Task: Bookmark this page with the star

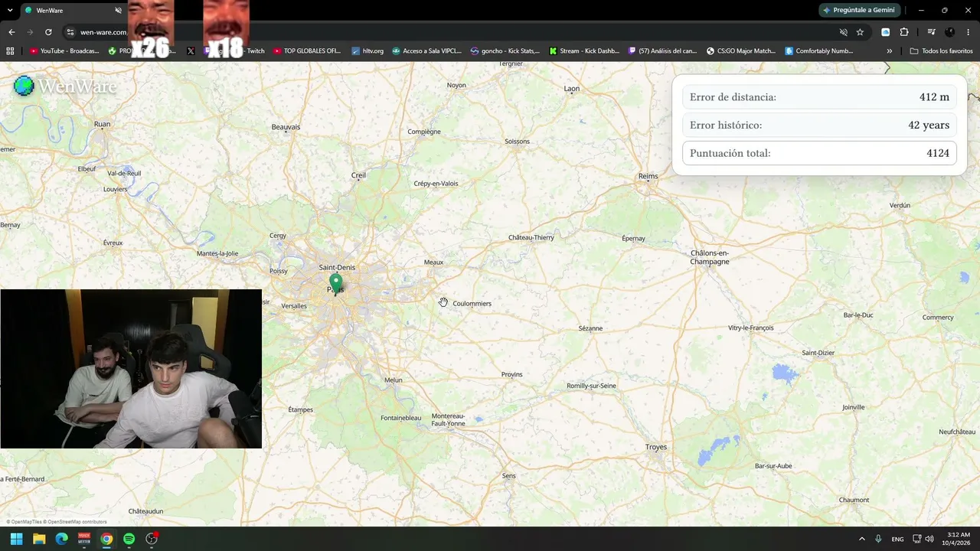Action: [860, 32]
